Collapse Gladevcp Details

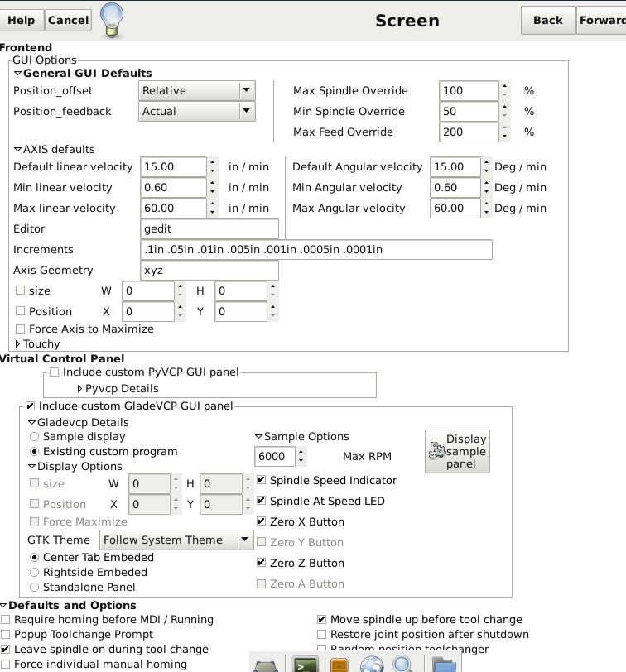(32, 422)
